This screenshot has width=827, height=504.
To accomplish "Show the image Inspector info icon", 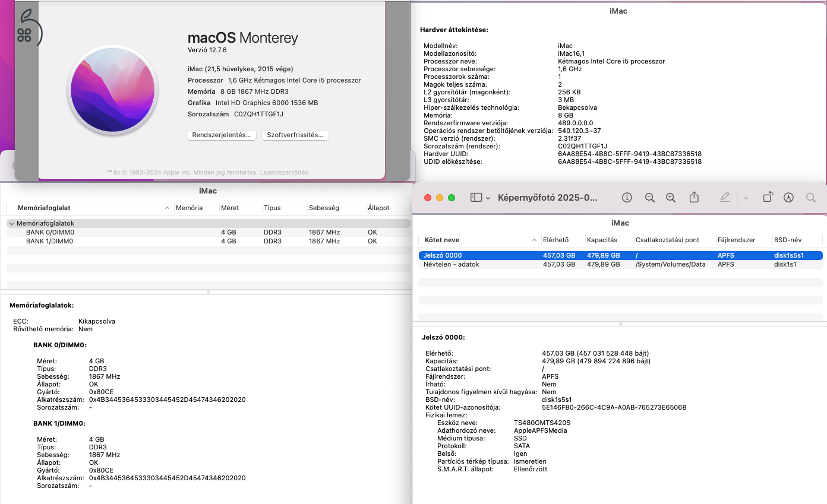I will 627,198.
